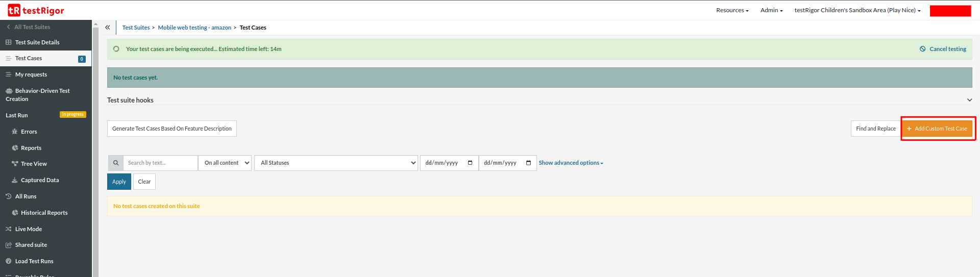This screenshot has height=277, width=980.
Task: Collapse sidebar with double chevron icon
Action: (x=108, y=28)
